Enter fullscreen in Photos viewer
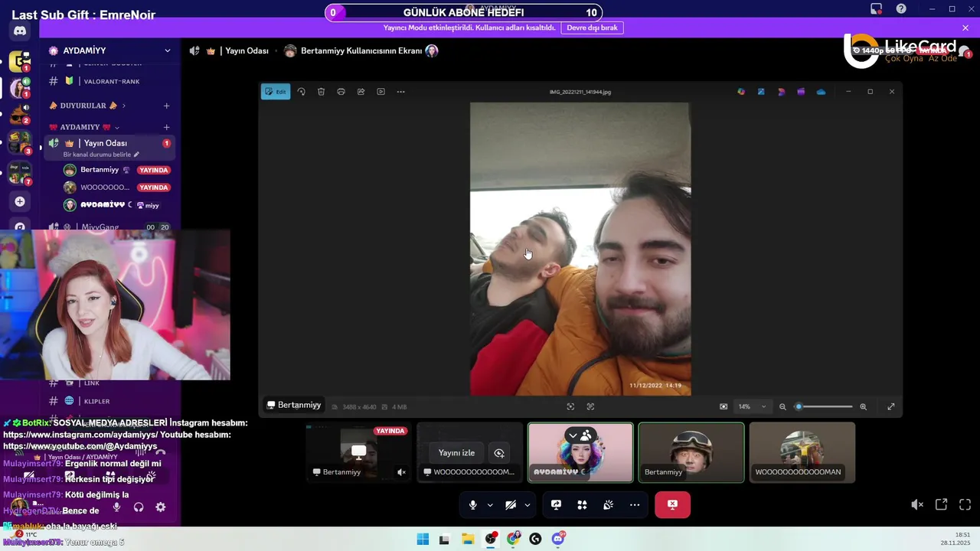Image resolution: width=980 pixels, height=551 pixels. pyautogui.click(x=891, y=406)
